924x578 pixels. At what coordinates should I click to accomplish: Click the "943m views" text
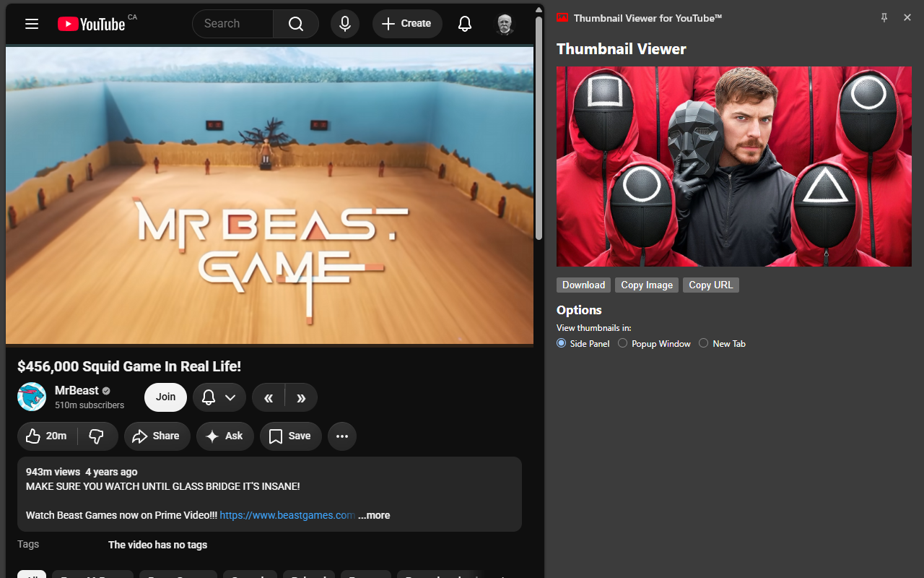pyautogui.click(x=53, y=472)
